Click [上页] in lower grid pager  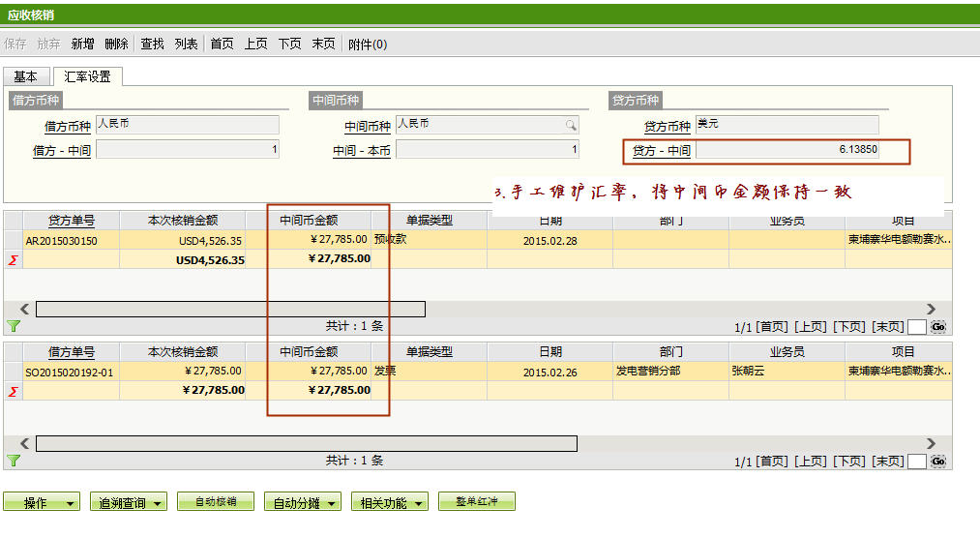[x=811, y=462]
